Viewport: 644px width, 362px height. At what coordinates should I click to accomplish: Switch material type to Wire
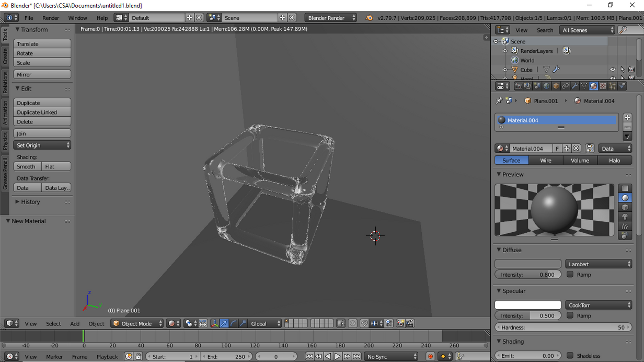point(546,161)
